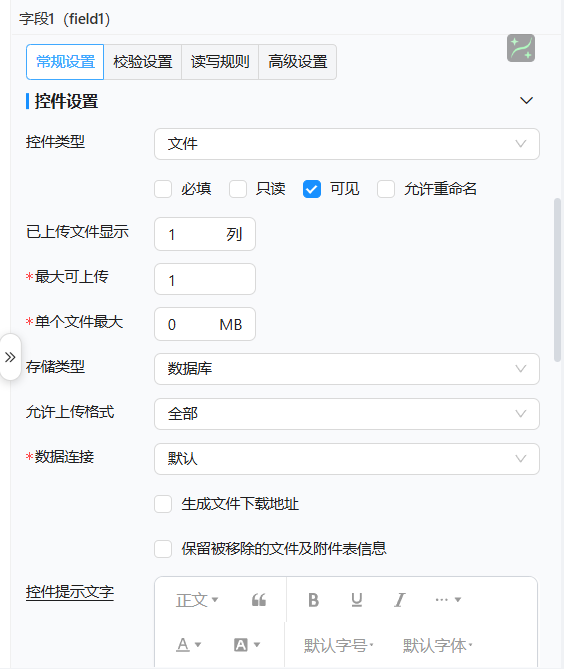Switch to the 校验设置 tab
This screenshot has width=564, height=669.
142,62
